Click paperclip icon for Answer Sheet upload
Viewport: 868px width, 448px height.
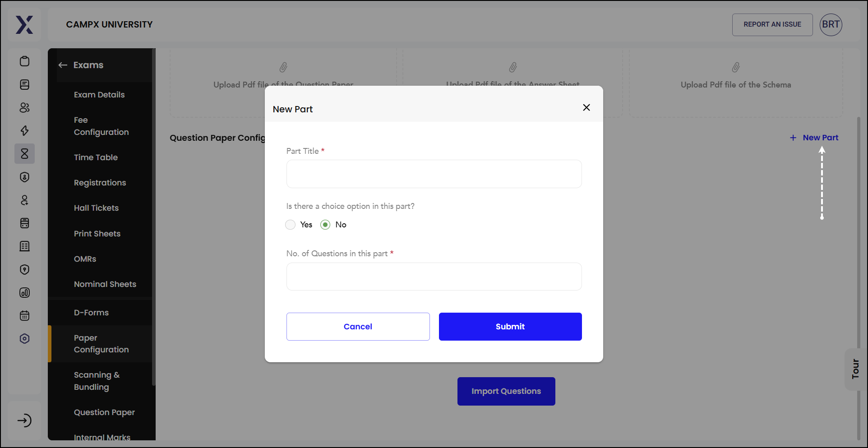513,67
